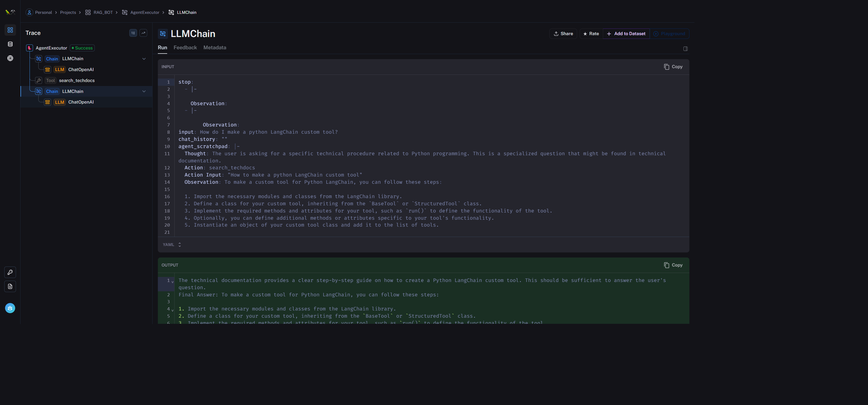868x405 pixels.
Task: Click the globe hub icon in sidebar
Action: (x=10, y=58)
